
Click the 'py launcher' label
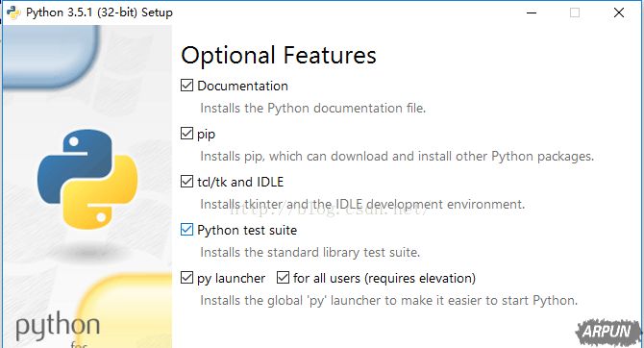pos(232,278)
